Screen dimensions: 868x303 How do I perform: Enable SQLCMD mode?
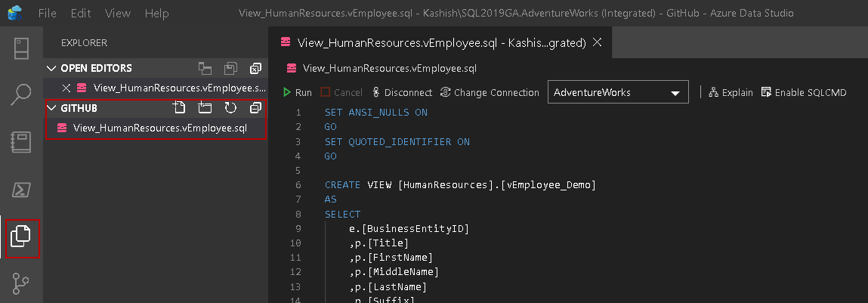804,92
